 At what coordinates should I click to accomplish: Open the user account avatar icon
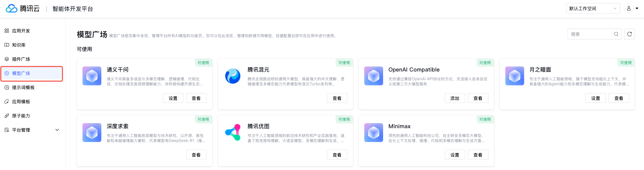coord(629,8)
